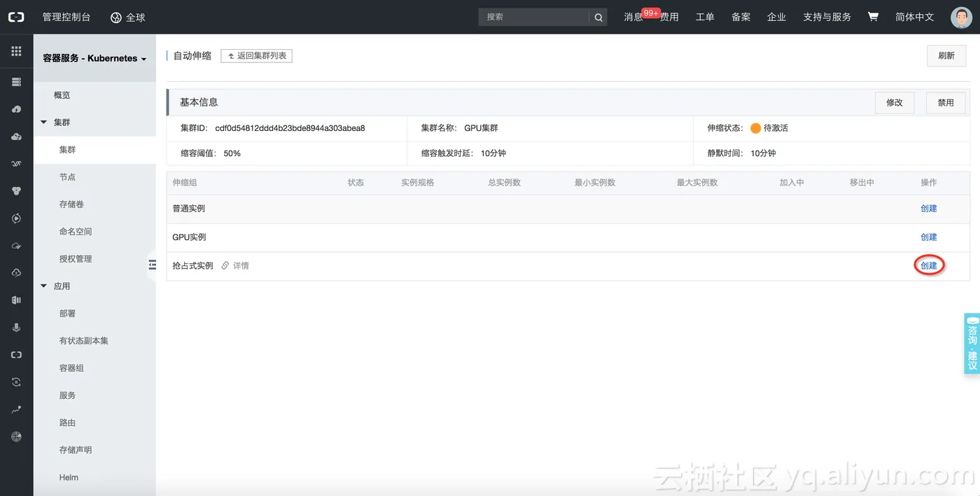Open 费用 in top bar
This screenshot has width=980, height=496.
670,17
